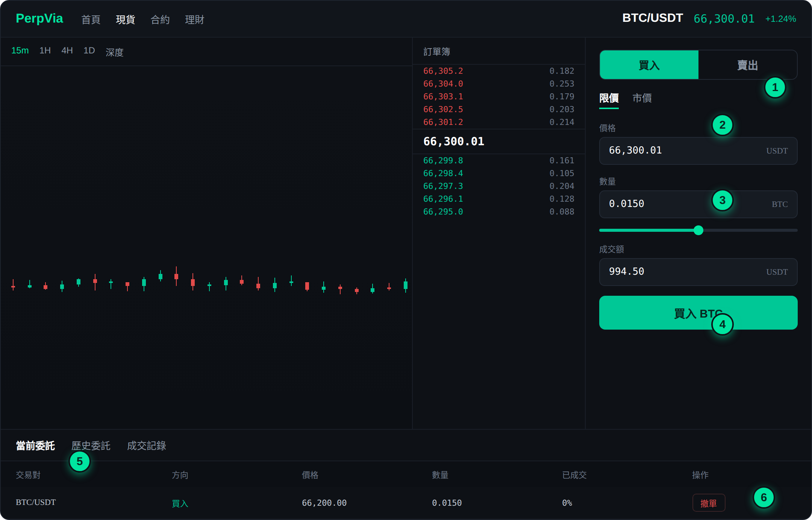Open the 成交記錄 trade history tab

tap(147, 446)
